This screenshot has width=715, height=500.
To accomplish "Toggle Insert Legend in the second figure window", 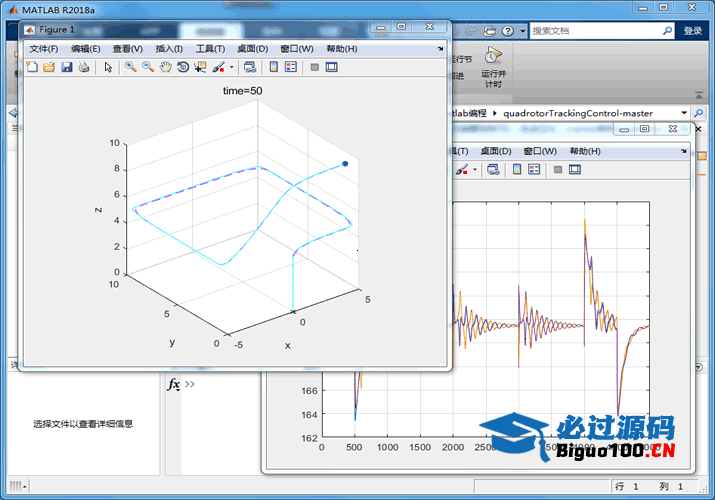I will point(536,169).
